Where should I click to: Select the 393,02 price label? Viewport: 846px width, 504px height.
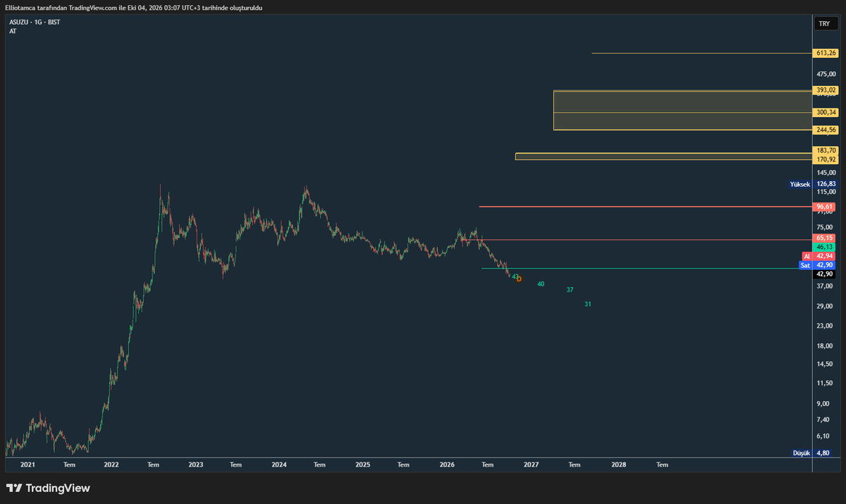826,90
